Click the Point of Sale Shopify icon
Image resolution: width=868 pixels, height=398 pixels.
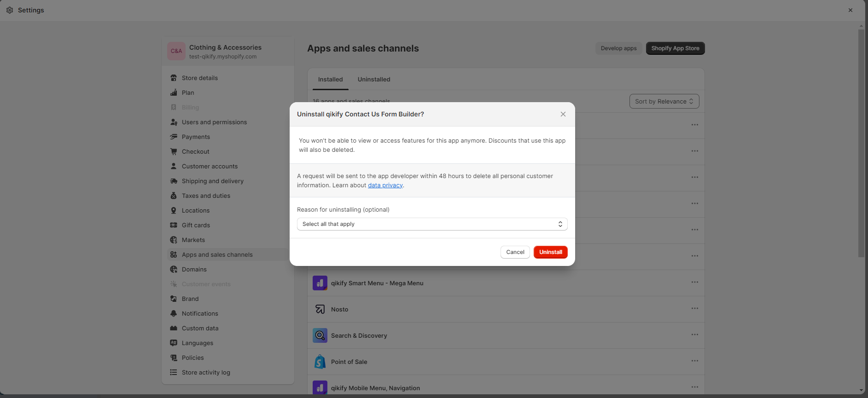pyautogui.click(x=320, y=362)
